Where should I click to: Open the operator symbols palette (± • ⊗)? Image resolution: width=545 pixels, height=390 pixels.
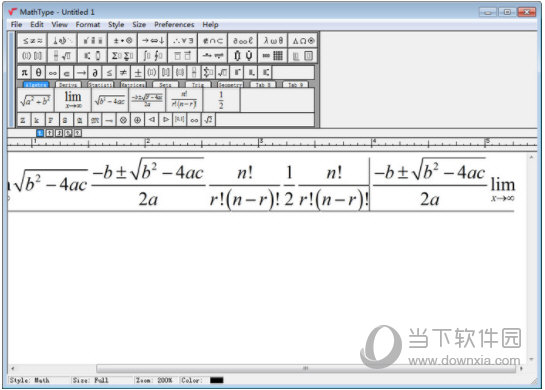[x=123, y=41]
